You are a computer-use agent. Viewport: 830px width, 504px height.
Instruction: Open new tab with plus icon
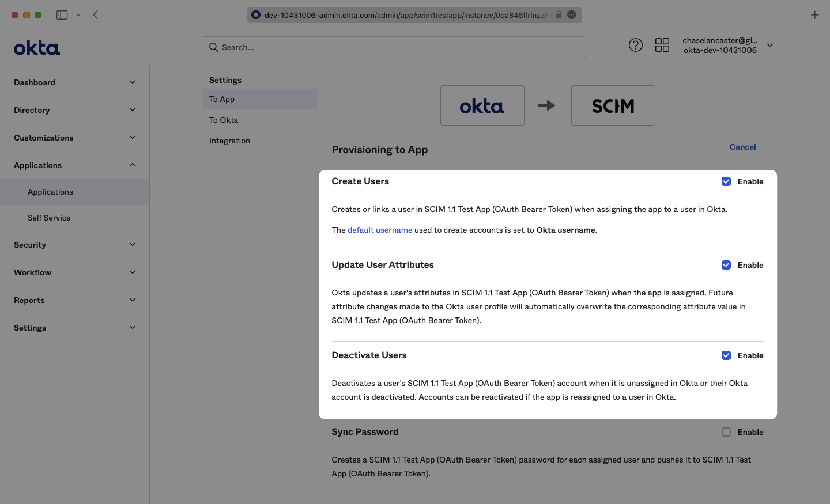click(x=814, y=15)
